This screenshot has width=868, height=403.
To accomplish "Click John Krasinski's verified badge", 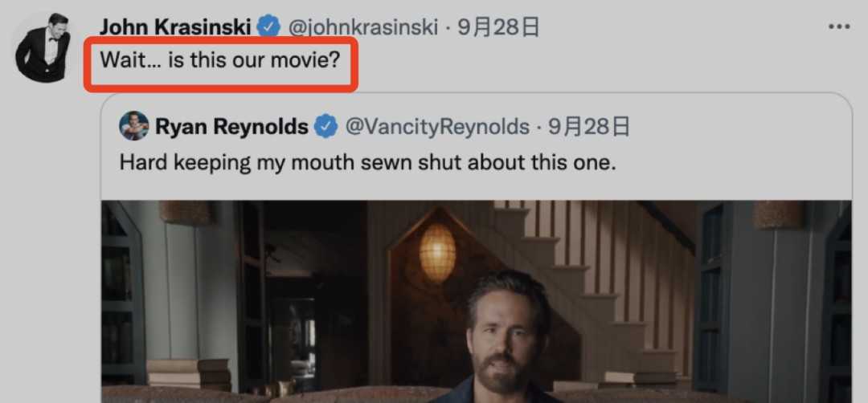I will point(269,27).
